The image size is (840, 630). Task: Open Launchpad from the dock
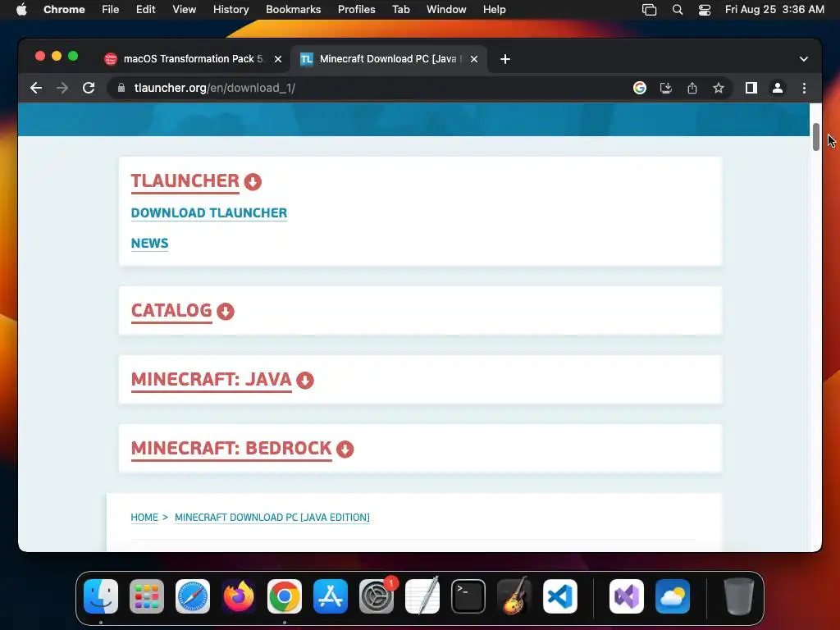click(x=147, y=596)
